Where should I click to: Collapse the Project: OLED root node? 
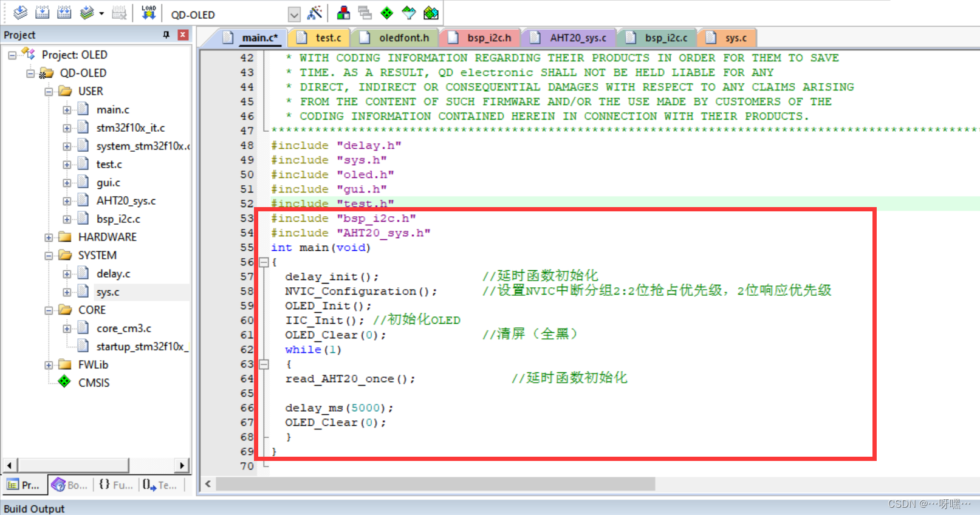[12, 55]
